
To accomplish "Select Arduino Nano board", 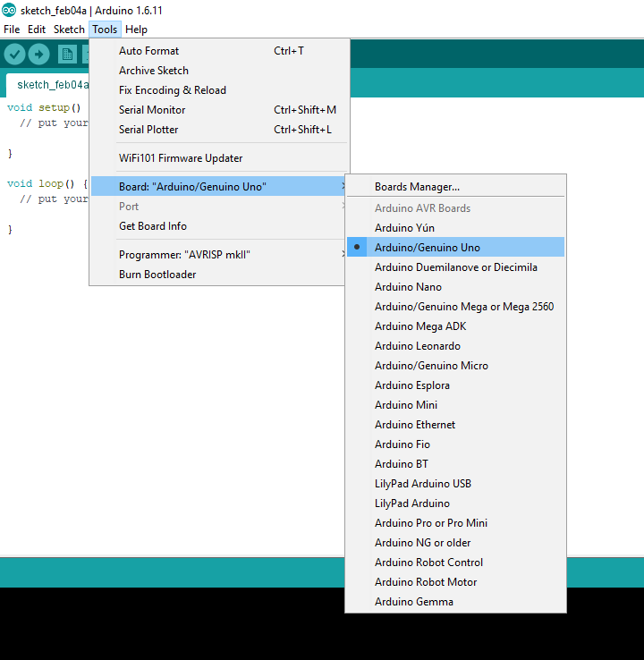I will pos(455,287).
